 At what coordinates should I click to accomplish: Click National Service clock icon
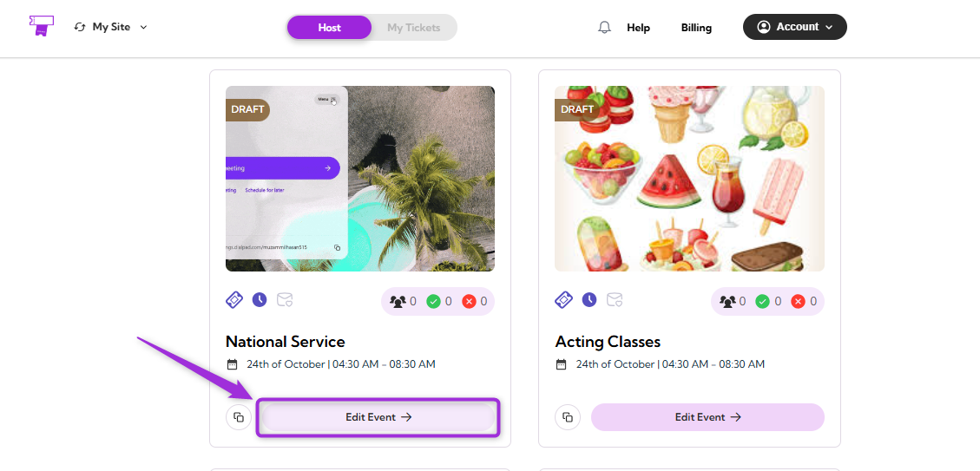tap(260, 300)
